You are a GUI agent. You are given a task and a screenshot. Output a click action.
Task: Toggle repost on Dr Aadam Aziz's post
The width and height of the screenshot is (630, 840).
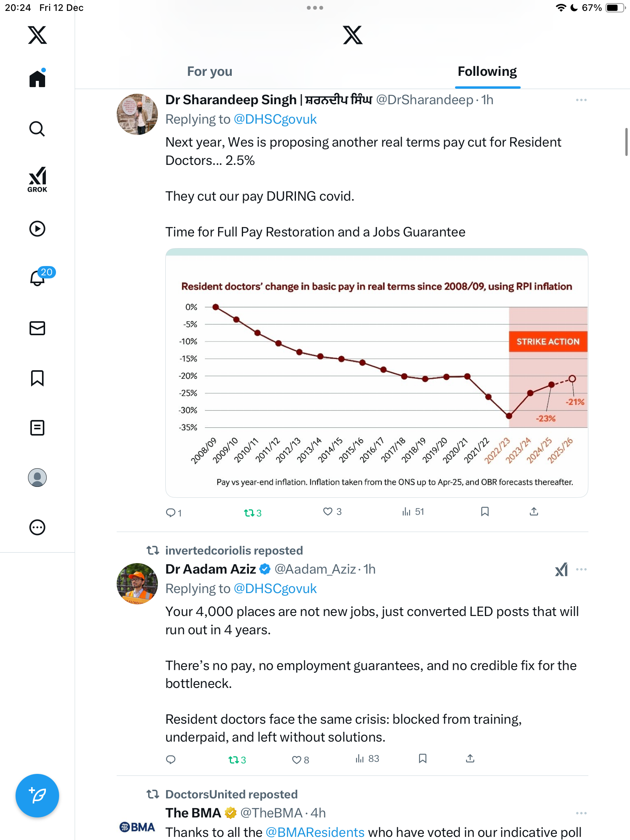click(234, 759)
